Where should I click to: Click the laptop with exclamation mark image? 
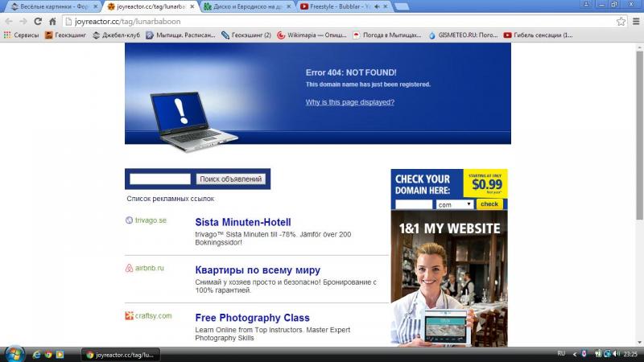pyautogui.click(x=193, y=122)
